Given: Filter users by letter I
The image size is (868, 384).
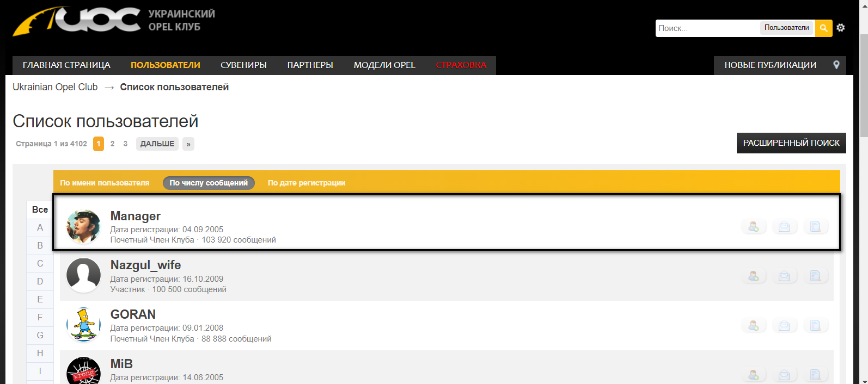Looking at the screenshot, I should tap(40, 371).
